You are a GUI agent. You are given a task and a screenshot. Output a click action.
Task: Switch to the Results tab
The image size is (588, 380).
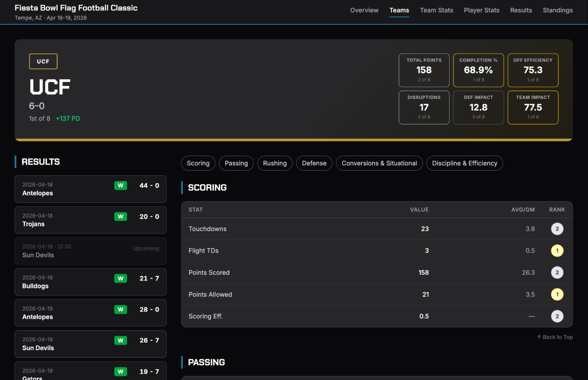[x=521, y=10]
